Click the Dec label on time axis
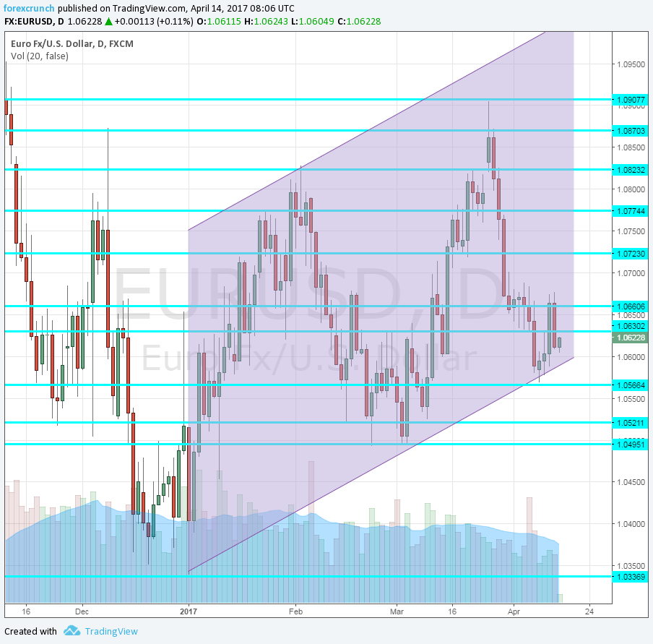 point(82,611)
